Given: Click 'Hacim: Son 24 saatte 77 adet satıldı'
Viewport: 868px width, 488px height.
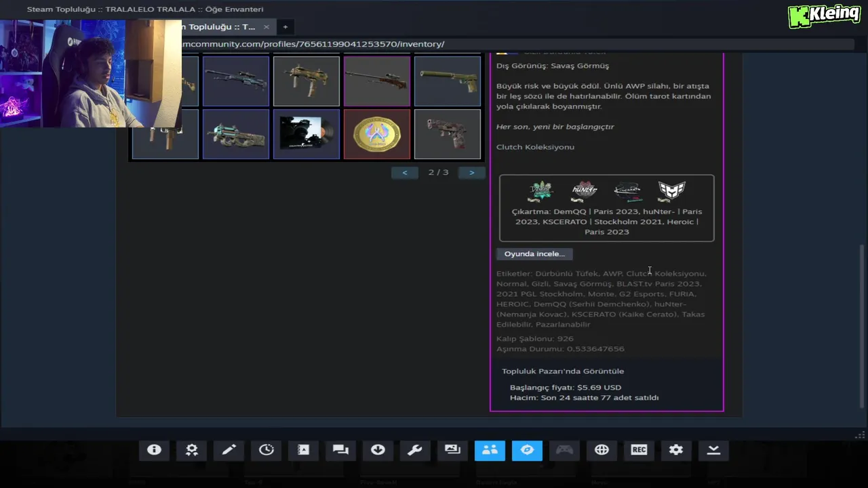Looking at the screenshot, I should [585, 397].
